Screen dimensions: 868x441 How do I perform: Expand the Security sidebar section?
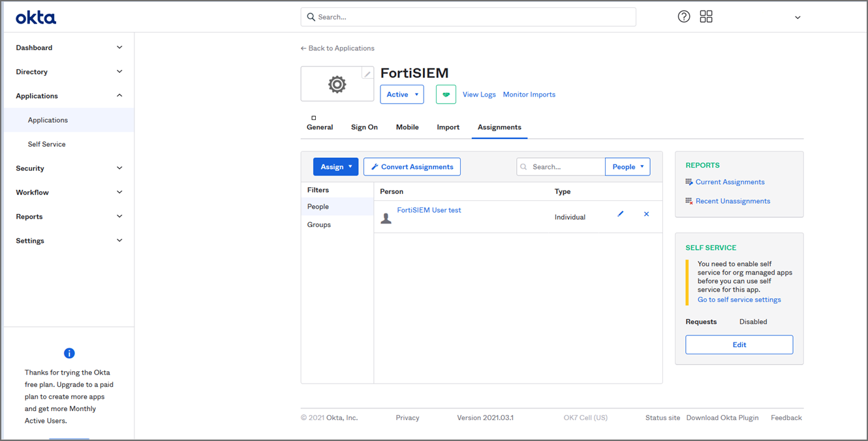(x=69, y=168)
